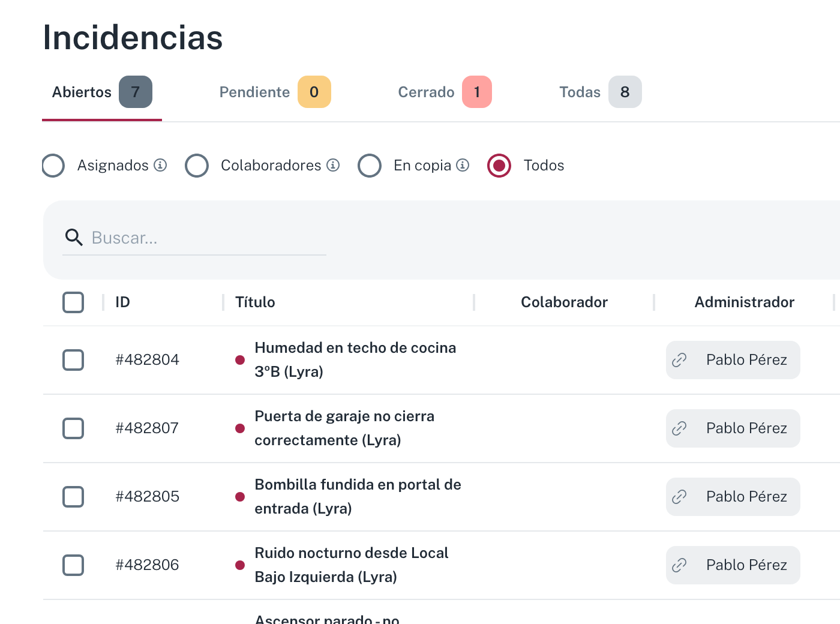Open the Todas tab
840x624 pixels.
(600, 92)
